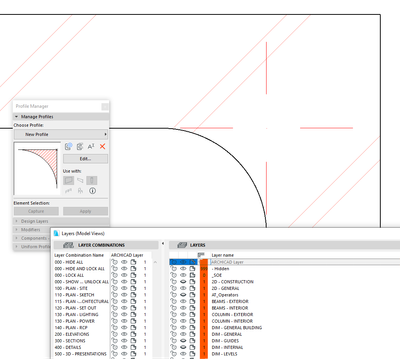Select the beam Use with icon
This screenshot has height=361, width=400.
pos(80,180)
